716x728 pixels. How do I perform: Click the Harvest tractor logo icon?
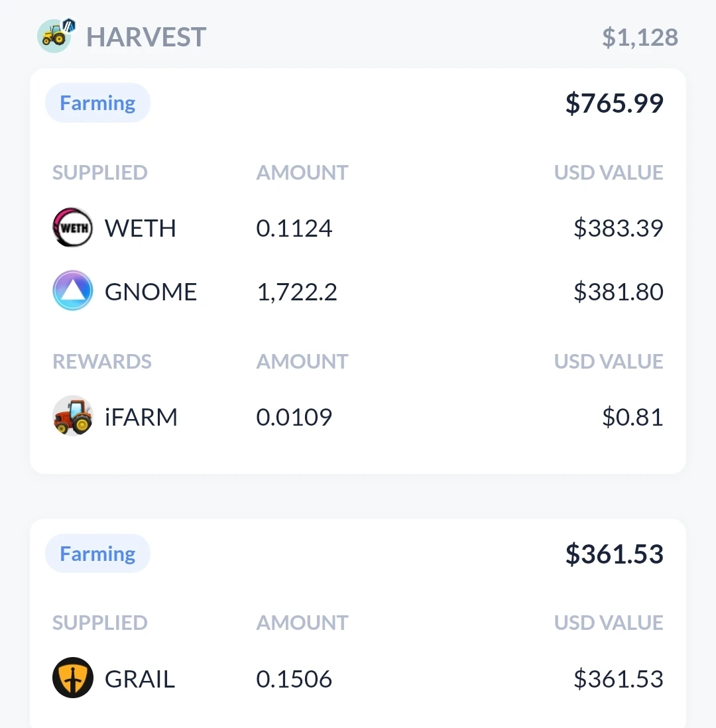[x=54, y=36]
